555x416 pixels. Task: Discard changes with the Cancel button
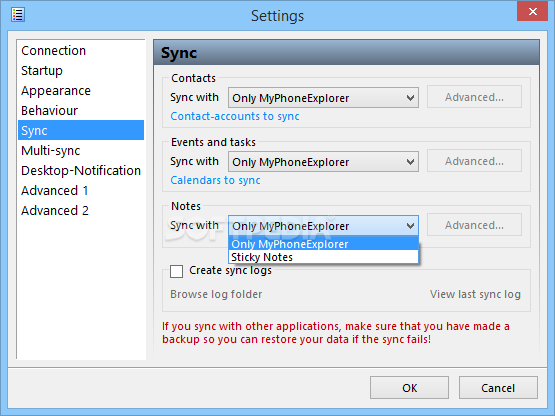coord(498,388)
